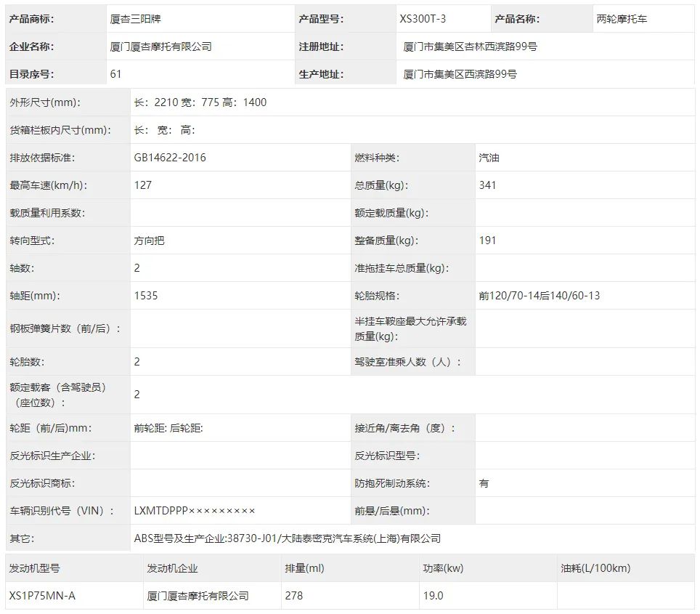Select the brand value 厦杏三阳牌
700x614 pixels.
click(135, 19)
